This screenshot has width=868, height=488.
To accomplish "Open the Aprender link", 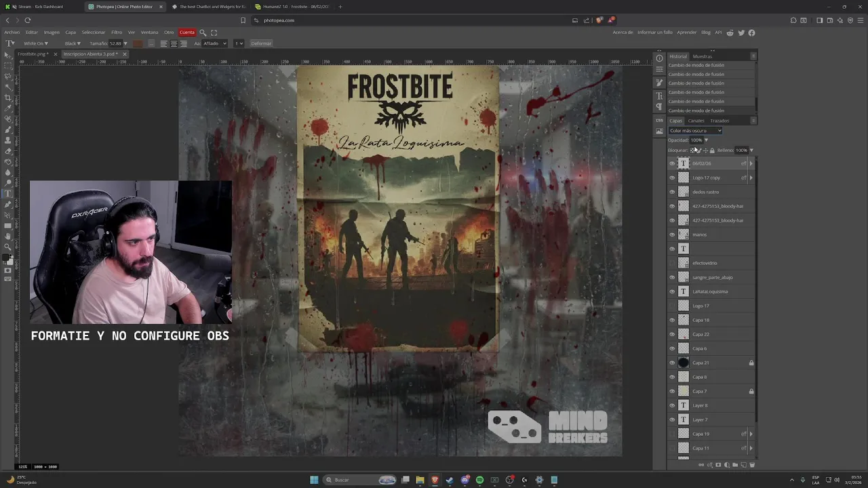I will tap(687, 32).
